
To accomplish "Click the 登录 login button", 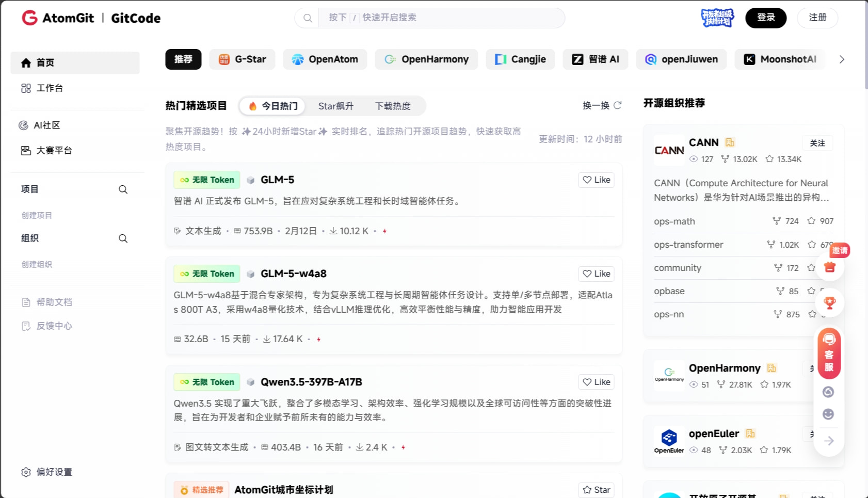I will 766,18.
